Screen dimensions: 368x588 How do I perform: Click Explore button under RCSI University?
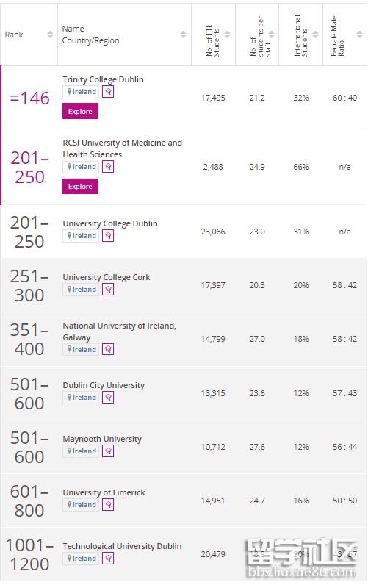click(80, 187)
